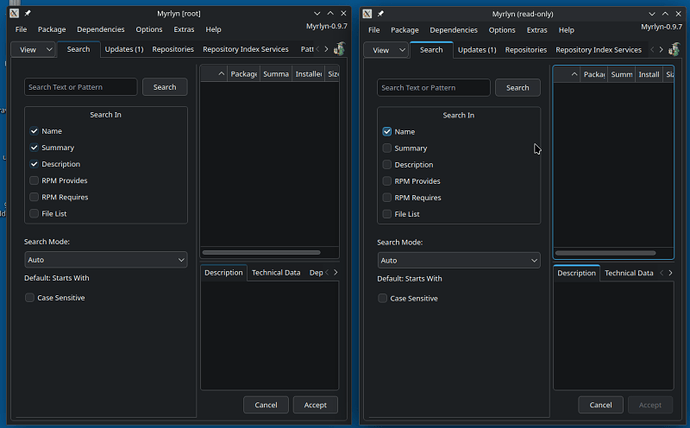Enable RPM Provides in read-only window
The width and height of the screenshot is (690, 428).
point(387,181)
